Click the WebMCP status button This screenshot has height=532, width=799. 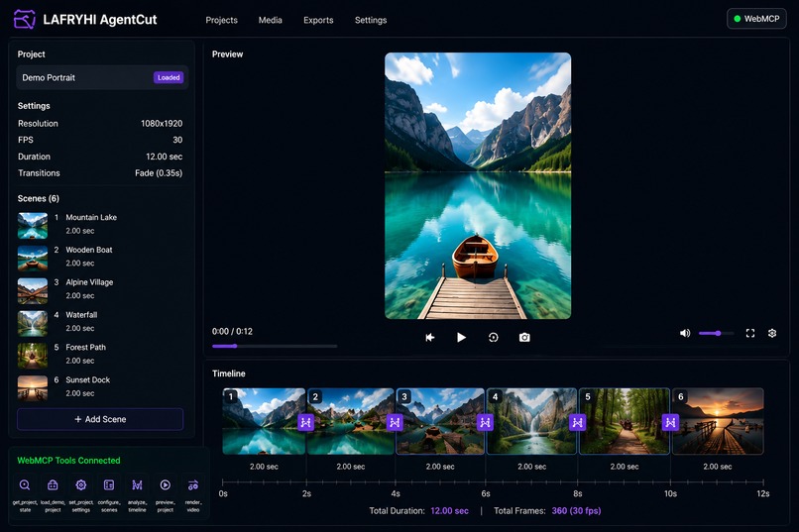pyautogui.click(x=756, y=18)
